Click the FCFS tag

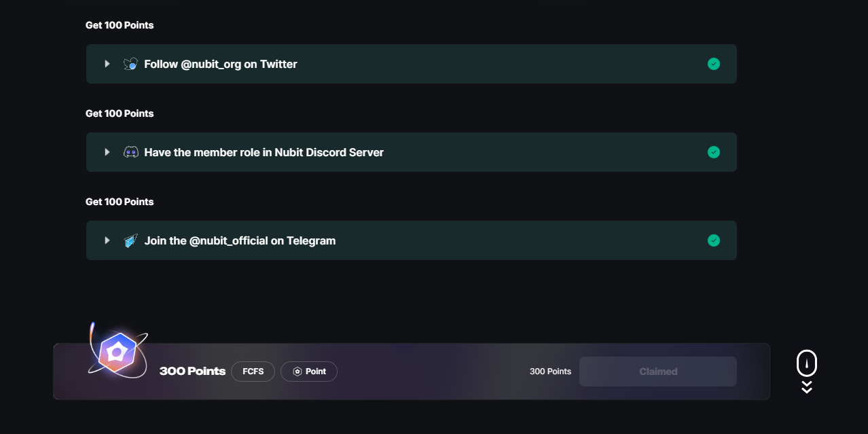(253, 372)
